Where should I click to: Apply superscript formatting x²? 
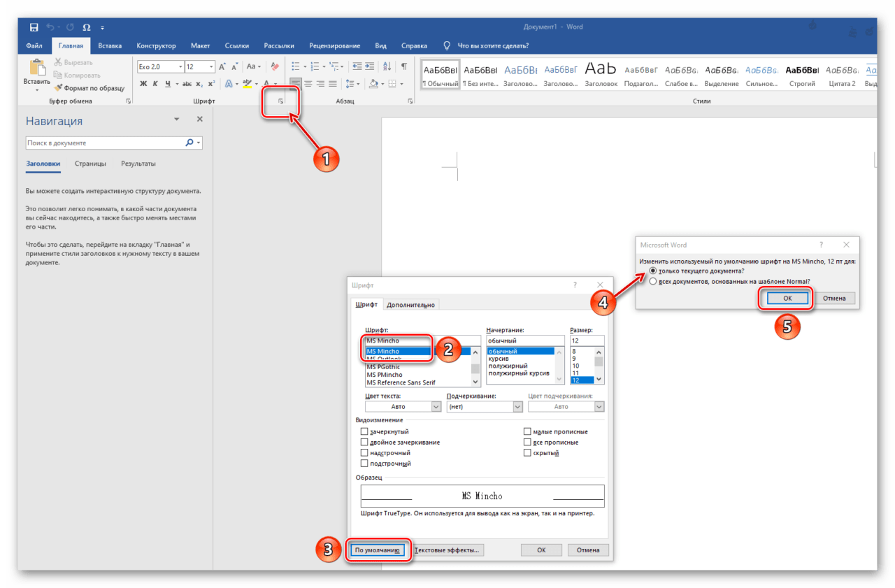click(x=210, y=84)
